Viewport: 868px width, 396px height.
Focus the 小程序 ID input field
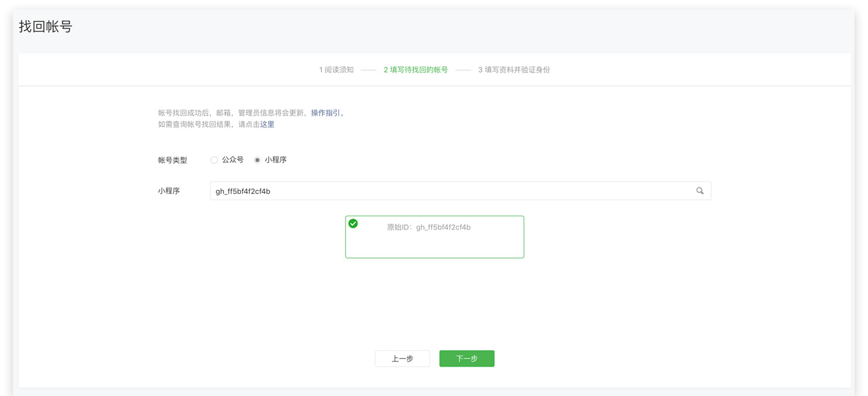click(x=452, y=191)
